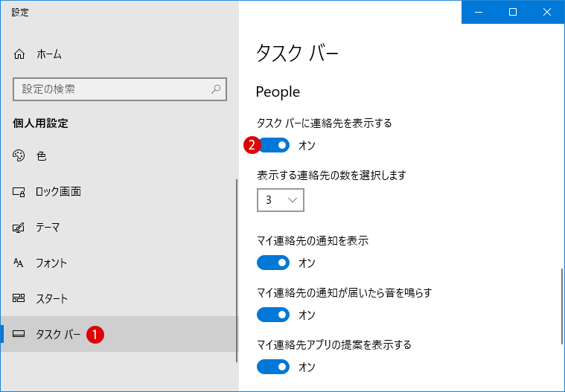
Task: Turn off マイ連絡先の通知が届いたら音を鳴らす toggle
Action: (x=272, y=315)
